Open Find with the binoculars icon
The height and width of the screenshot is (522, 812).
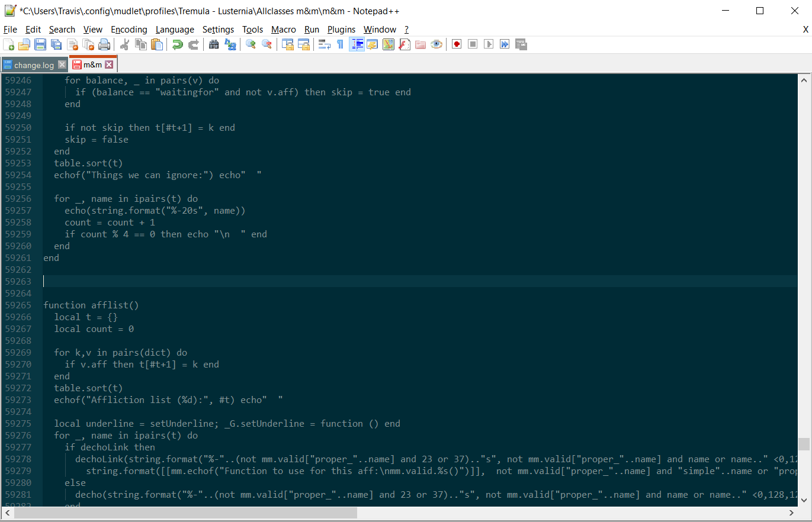[x=214, y=44]
